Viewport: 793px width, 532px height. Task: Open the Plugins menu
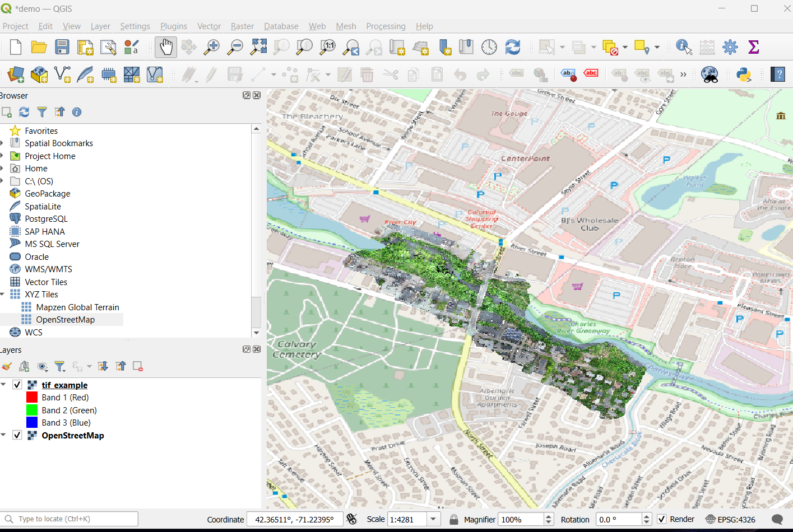[174, 26]
